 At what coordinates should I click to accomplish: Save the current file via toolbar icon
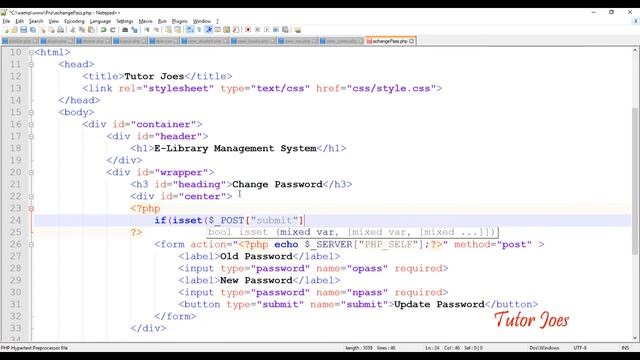(x=23, y=30)
